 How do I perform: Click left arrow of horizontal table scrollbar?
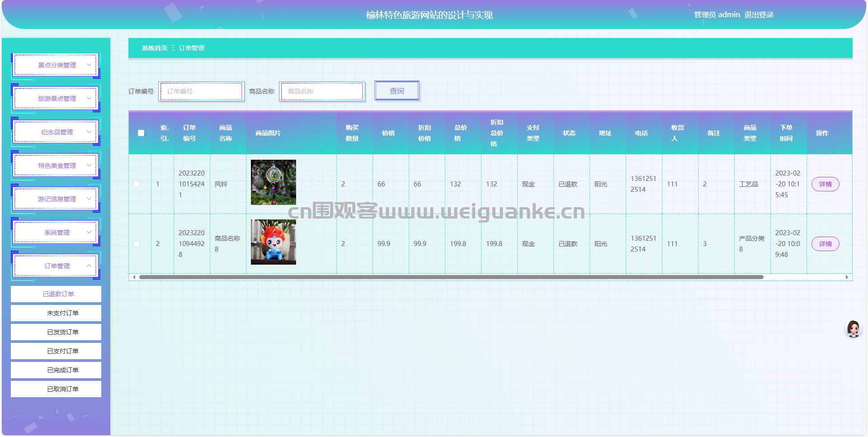(x=134, y=277)
